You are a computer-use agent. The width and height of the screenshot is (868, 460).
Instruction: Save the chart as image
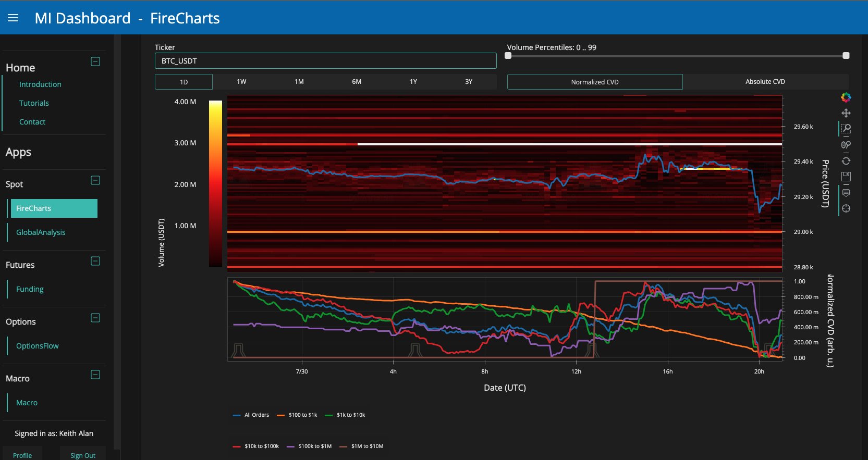pos(846,177)
